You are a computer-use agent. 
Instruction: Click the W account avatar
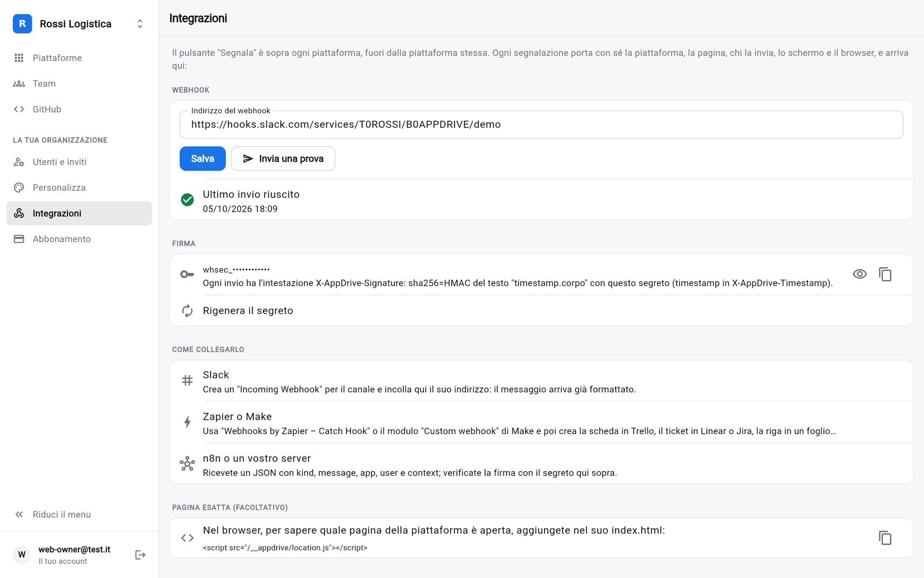click(x=22, y=555)
